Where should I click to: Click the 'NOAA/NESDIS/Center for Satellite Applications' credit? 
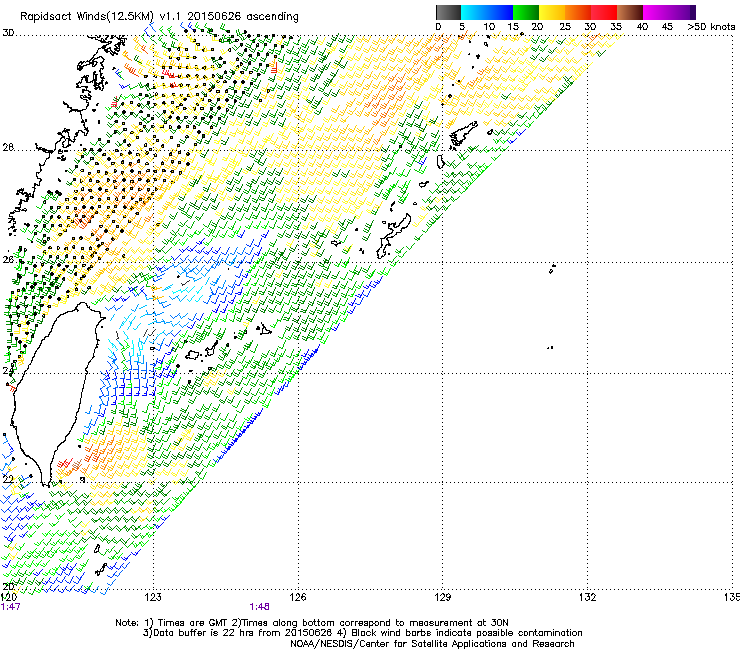(432, 644)
